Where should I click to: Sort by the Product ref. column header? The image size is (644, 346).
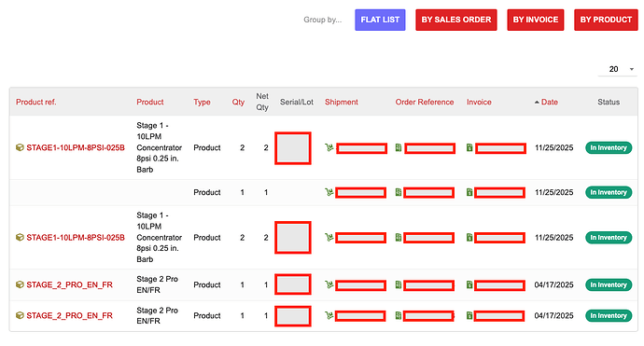[36, 102]
